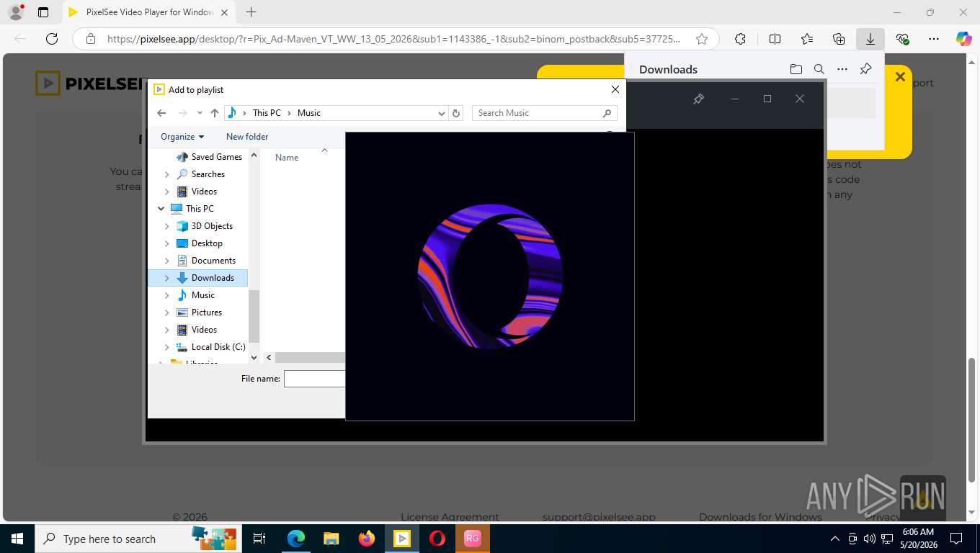Select Local Disk (C:) in tree
The height and width of the screenshot is (553, 980).
[x=211, y=347]
